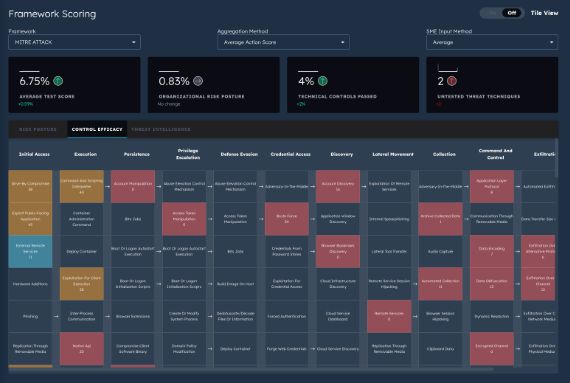
Task: Open the Untested Threat Techniques card
Action: click(492, 85)
